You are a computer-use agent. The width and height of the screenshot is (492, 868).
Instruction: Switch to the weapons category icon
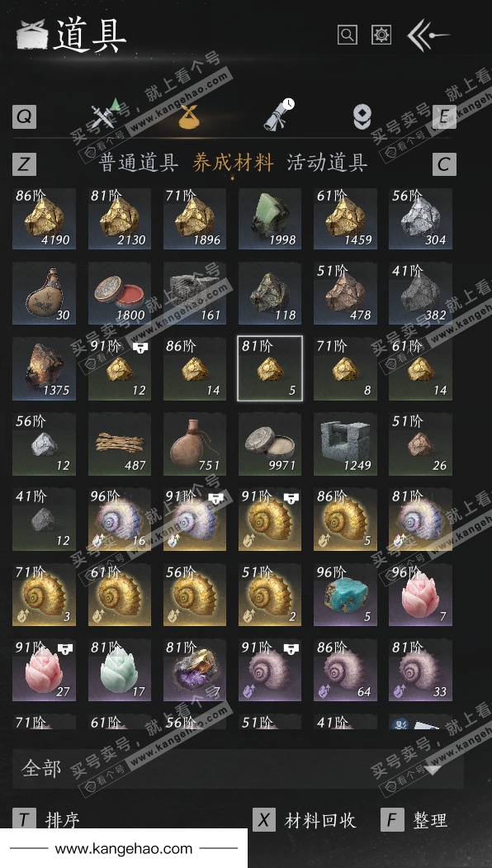(106, 115)
